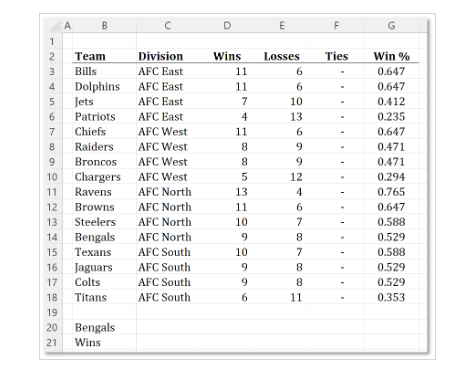The width and height of the screenshot is (464, 371).
Task: Click the Losses header cell
Action: (x=282, y=56)
